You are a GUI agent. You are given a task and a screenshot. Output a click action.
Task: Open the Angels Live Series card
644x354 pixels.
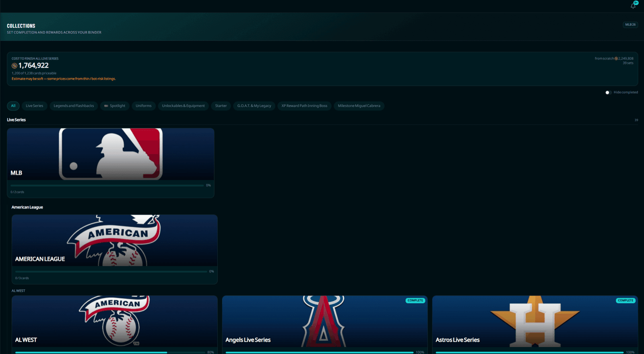(325, 325)
